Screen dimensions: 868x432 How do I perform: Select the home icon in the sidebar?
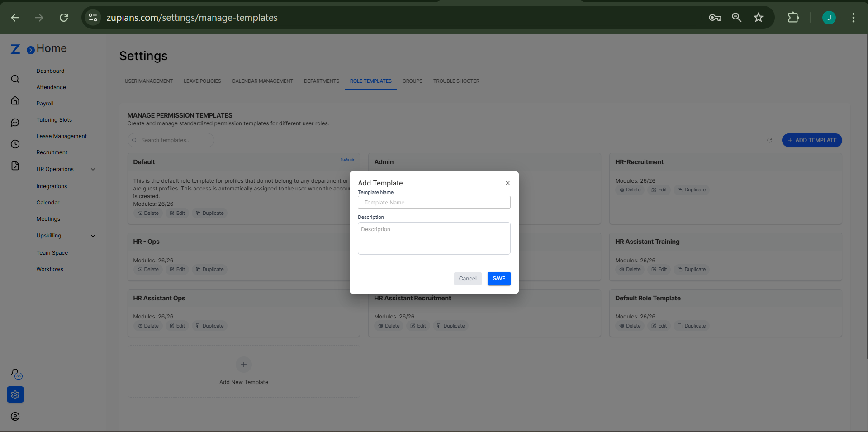[15, 100]
